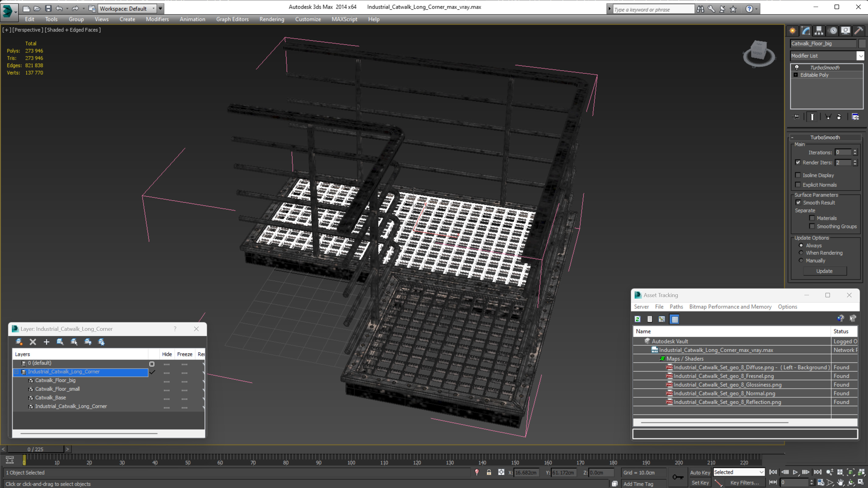Open the Create command panel tab
This screenshot has width=868, height=488.
pyautogui.click(x=792, y=31)
